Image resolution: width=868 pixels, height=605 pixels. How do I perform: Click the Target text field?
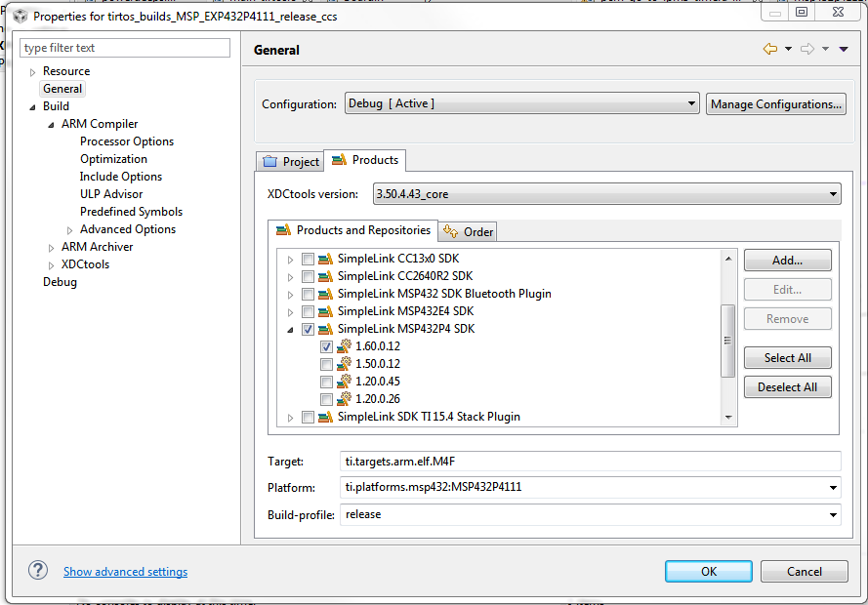point(590,462)
